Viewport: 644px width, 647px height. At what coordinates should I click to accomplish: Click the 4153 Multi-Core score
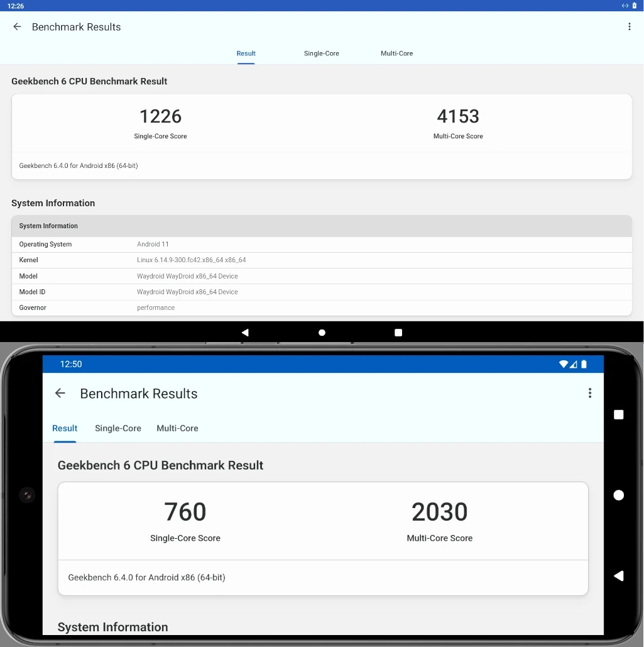click(458, 116)
